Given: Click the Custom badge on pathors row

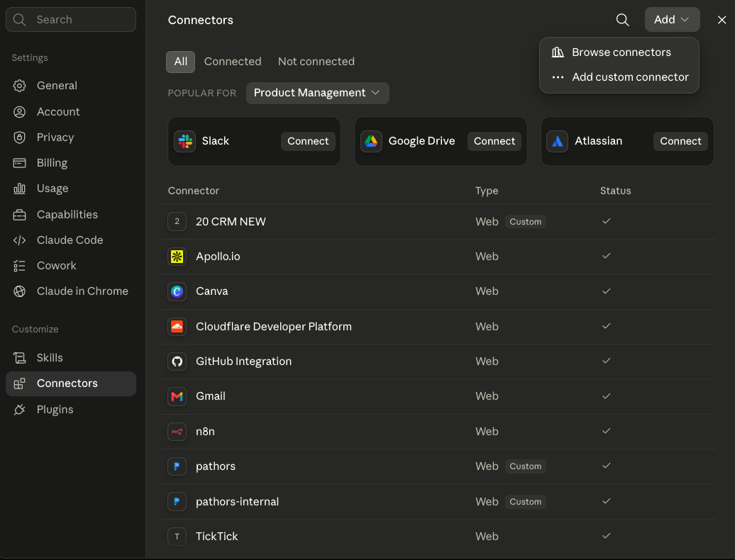Looking at the screenshot, I should pos(526,466).
